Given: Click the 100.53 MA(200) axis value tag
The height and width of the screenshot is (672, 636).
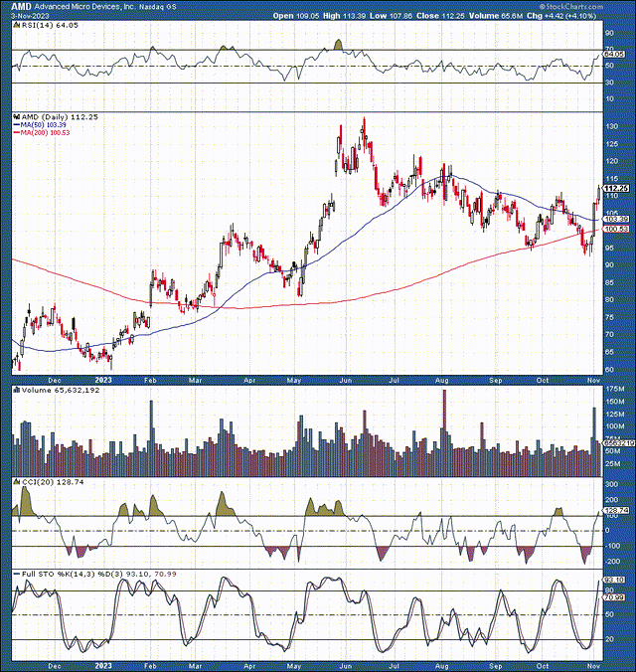Looking at the screenshot, I should (x=617, y=229).
